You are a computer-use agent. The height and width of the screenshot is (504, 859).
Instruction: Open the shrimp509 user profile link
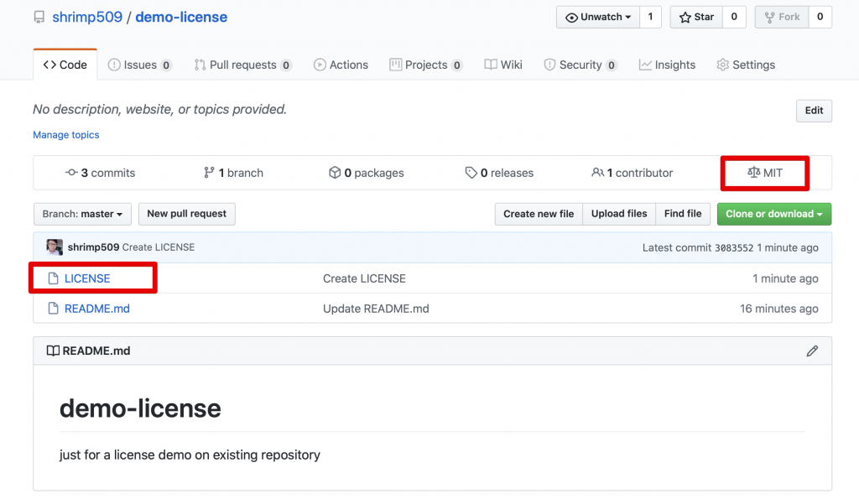pos(87,17)
